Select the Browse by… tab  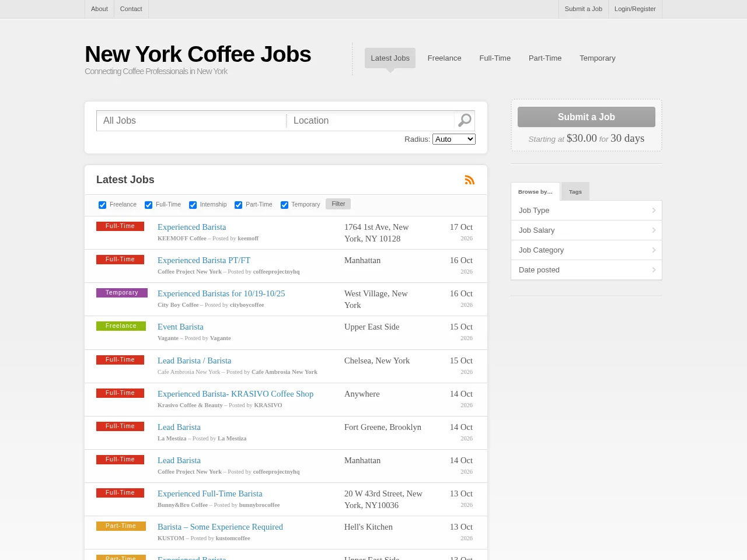click(x=535, y=191)
